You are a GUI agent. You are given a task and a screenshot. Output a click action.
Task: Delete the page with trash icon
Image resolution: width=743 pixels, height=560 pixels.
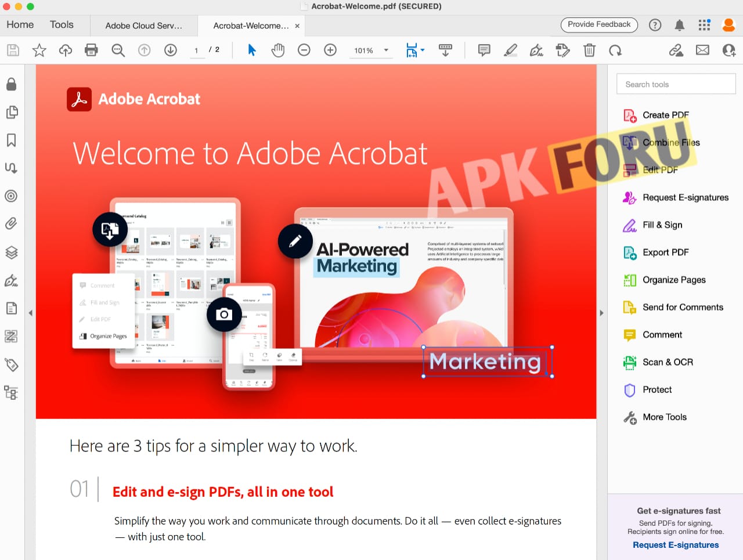589,50
